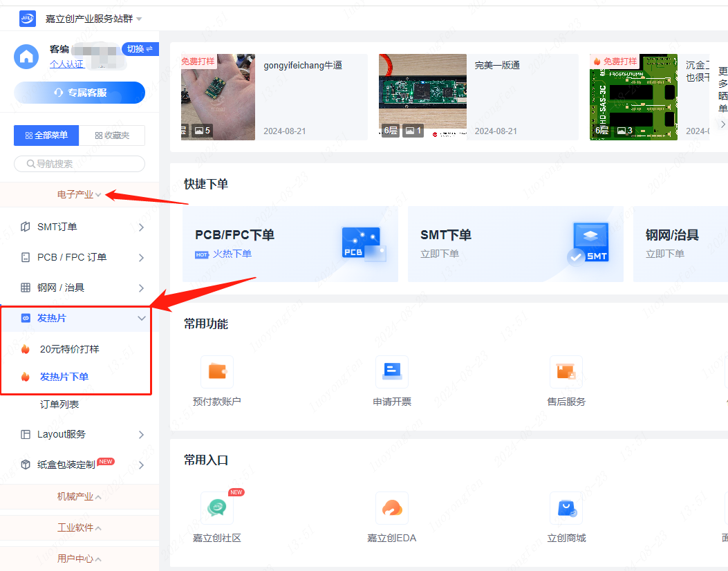Image resolution: width=728 pixels, height=571 pixels.
Task: Open 订单列表 menu item
Action: point(59,404)
